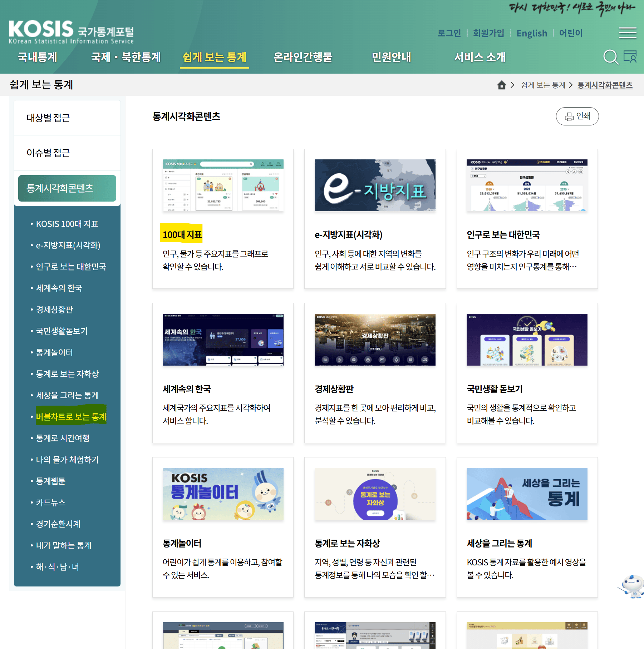Screen dimensions: 644x649
Task: Select 쉽게 보는 통계 in navigation
Action: pos(215,57)
